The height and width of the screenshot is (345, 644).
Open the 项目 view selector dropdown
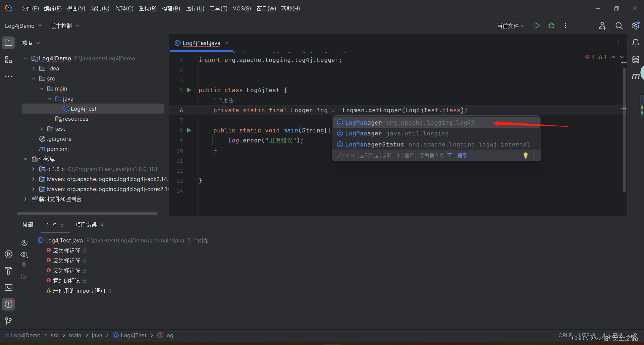pos(31,43)
